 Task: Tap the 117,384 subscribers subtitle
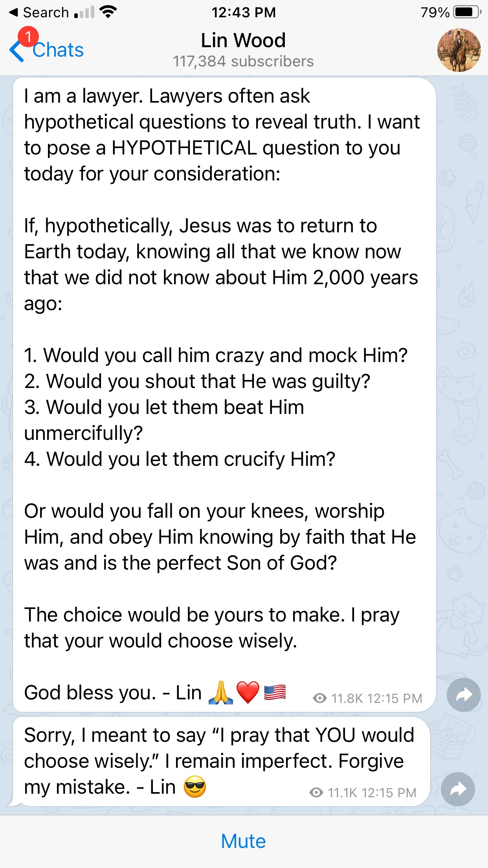[243, 61]
